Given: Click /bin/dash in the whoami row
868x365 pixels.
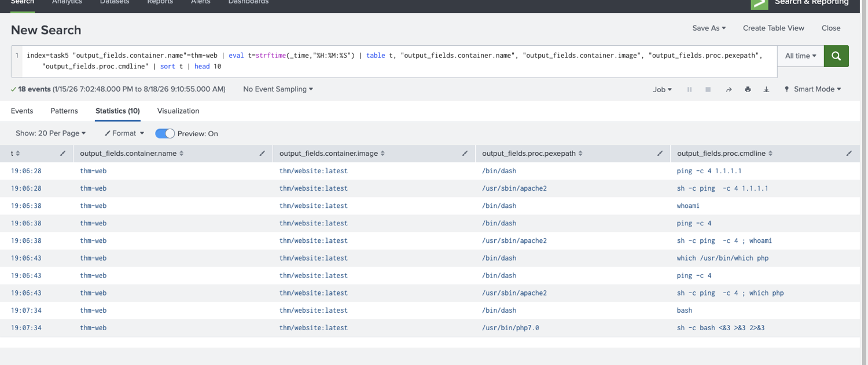Looking at the screenshot, I should [x=499, y=206].
